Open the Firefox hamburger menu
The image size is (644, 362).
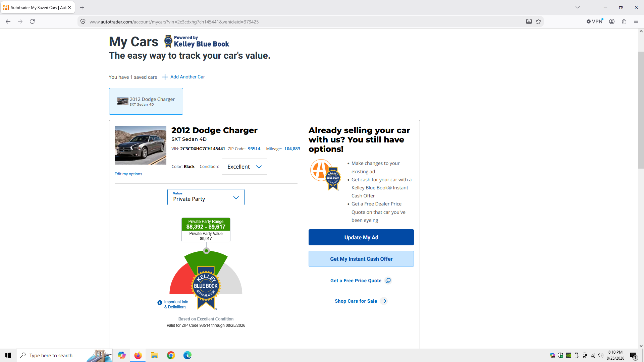click(x=636, y=21)
